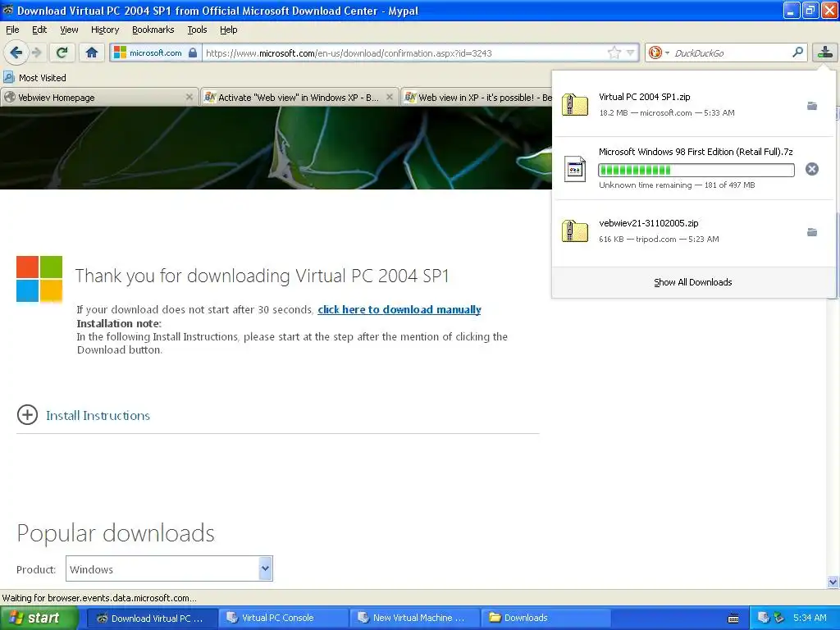Click the 5:34 AM system clock
Viewport: 840px width, 630px height.
tap(810, 618)
